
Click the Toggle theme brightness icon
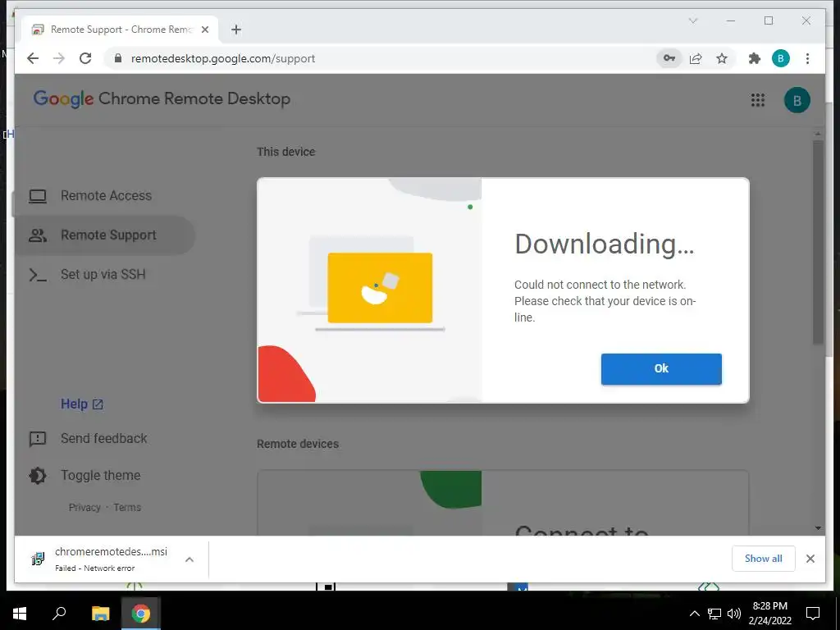[x=38, y=476]
